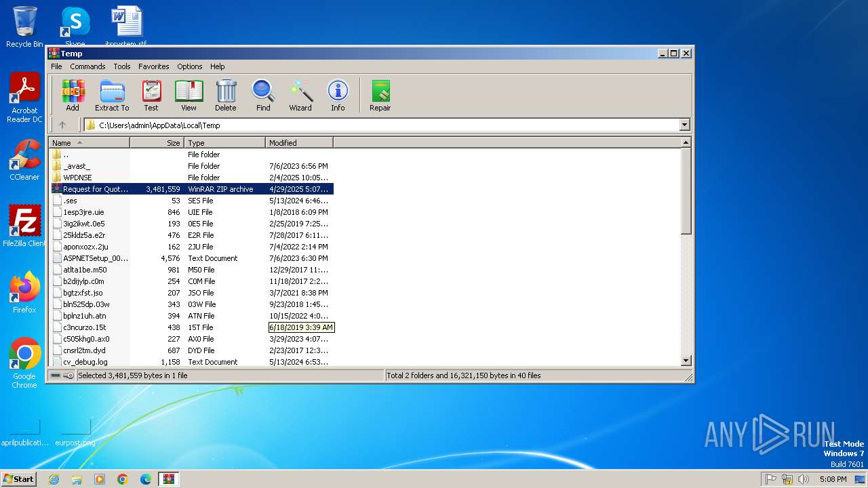Screen dimensions: 868x488
Task: Expand the address path dropdown
Action: tap(684, 125)
